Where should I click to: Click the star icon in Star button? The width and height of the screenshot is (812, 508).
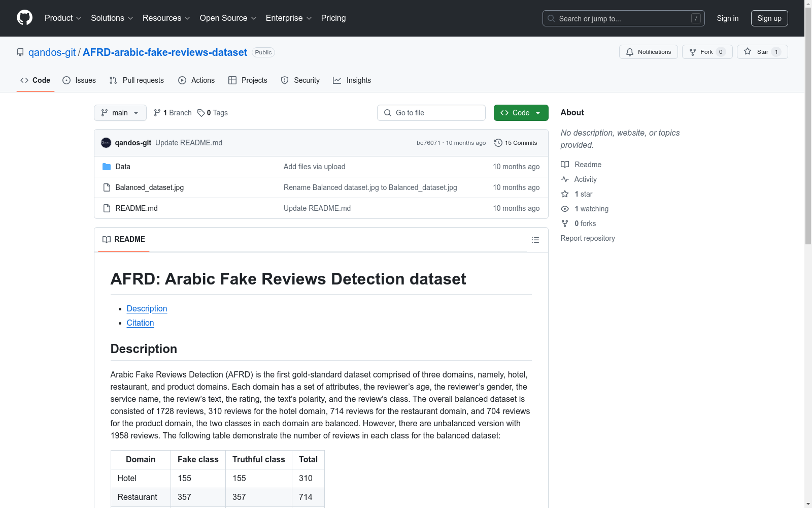click(748, 51)
